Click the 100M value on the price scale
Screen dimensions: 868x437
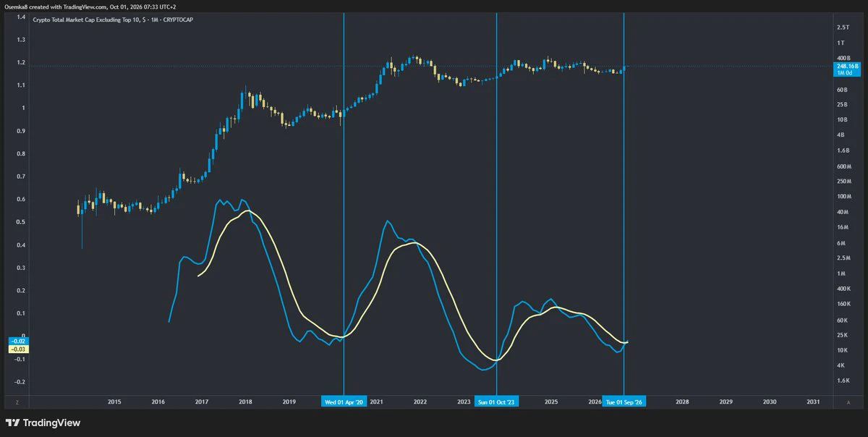tap(843, 197)
